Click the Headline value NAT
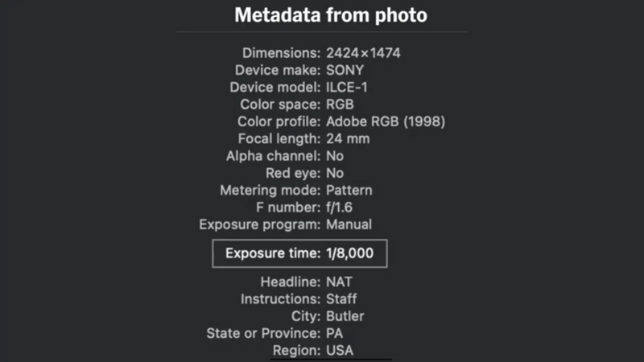 339,282
